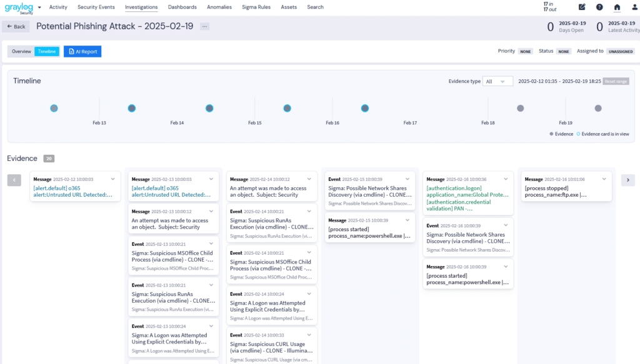Image resolution: width=640 pixels, height=364 pixels.
Task: Open the help question mark icon
Action: click(599, 7)
